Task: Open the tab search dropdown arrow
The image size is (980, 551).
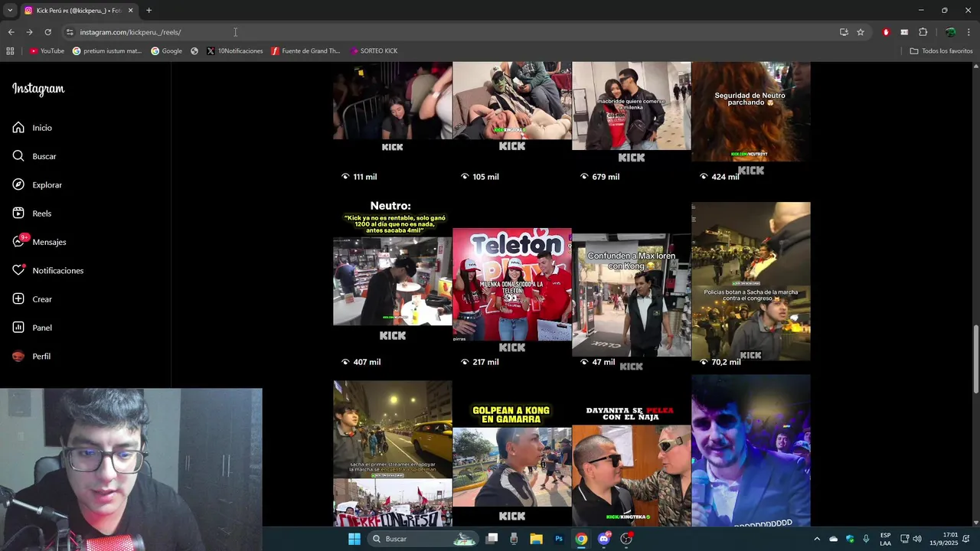Action: 9,11
